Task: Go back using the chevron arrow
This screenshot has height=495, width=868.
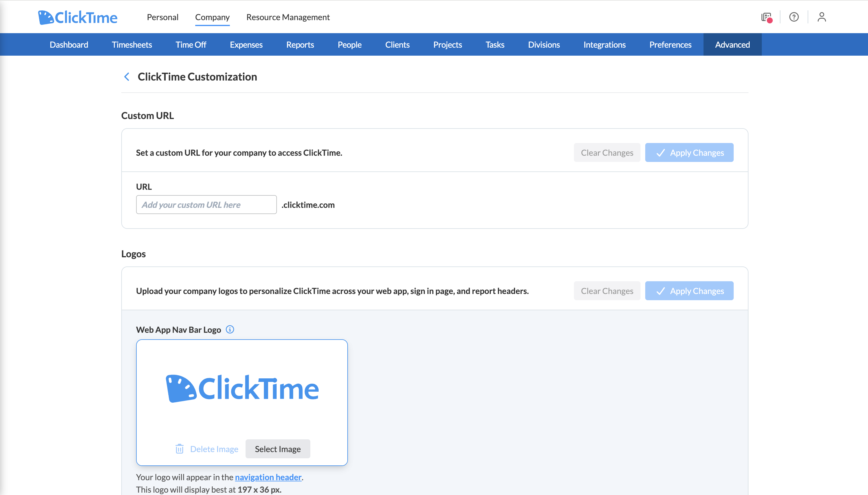Action: point(127,77)
